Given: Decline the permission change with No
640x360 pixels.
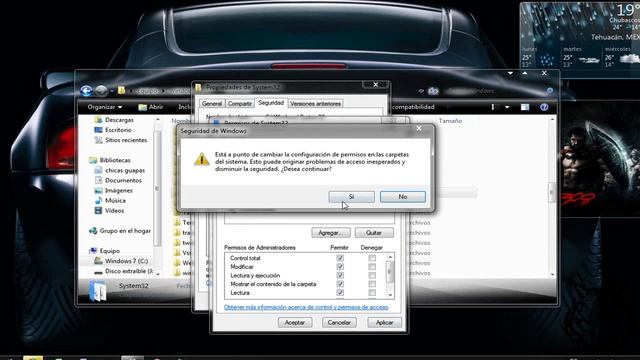Looking at the screenshot, I should point(402,197).
